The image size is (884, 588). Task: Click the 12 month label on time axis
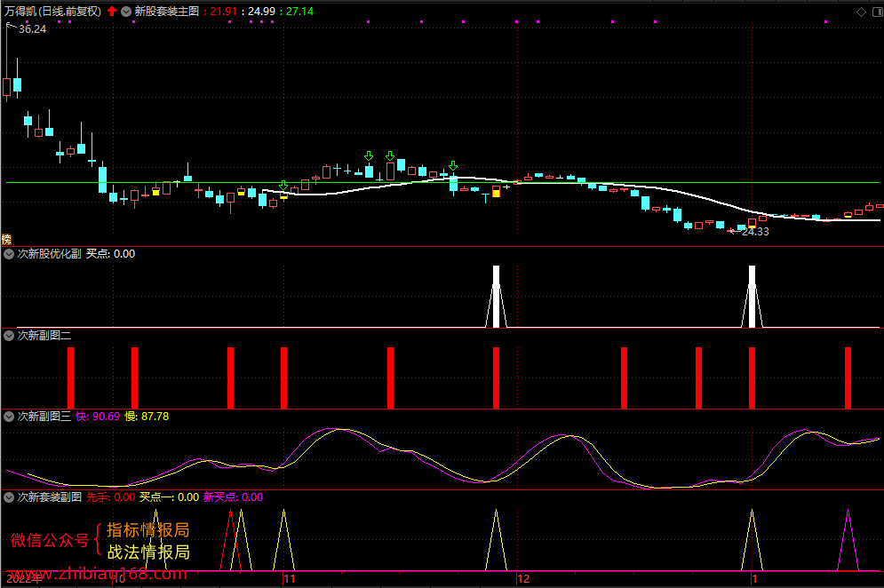coord(524,579)
